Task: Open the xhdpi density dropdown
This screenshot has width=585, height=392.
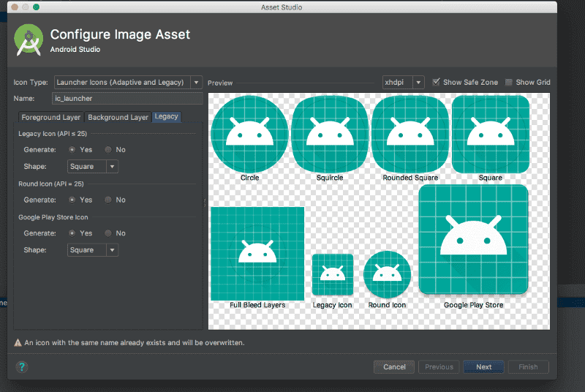Action: coord(403,82)
